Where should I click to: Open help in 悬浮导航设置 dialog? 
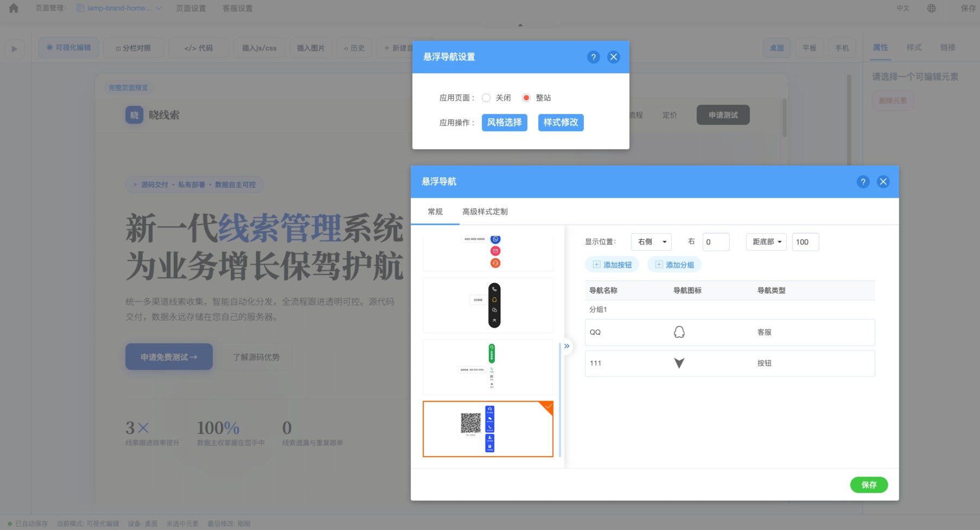tap(593, 57)
